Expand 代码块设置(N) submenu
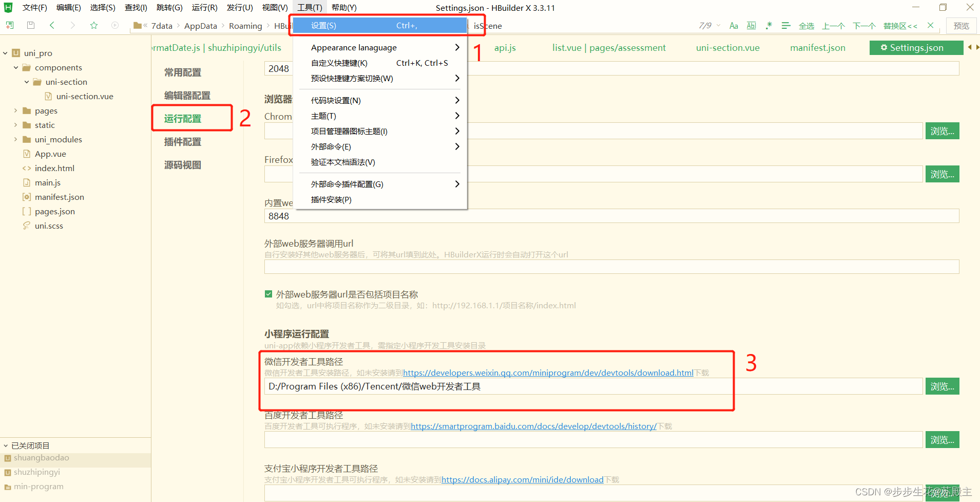The image size is (980, 502). click(x=380, y=100)
